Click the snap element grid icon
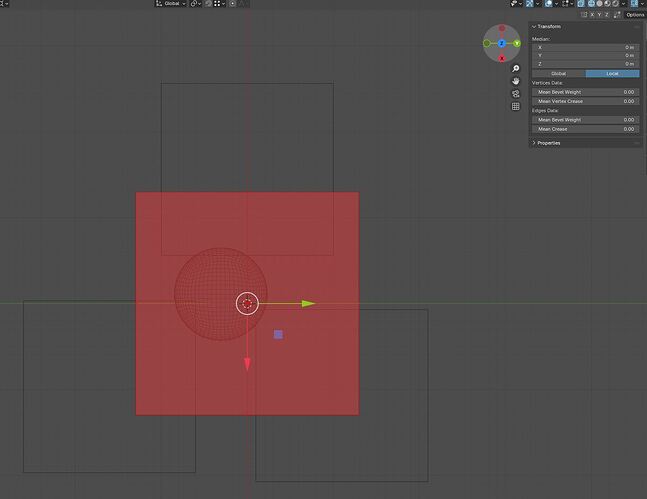647x499 pixels. [217, 4]
